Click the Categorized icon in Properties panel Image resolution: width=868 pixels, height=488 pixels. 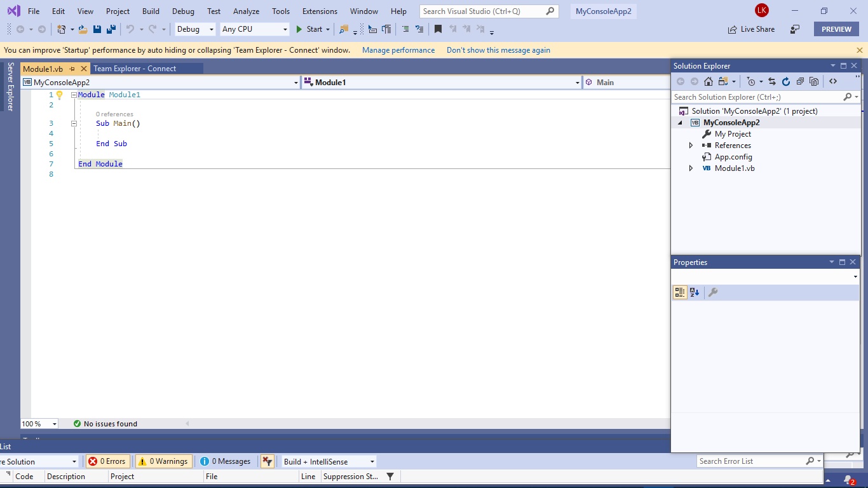pos(680,292)
